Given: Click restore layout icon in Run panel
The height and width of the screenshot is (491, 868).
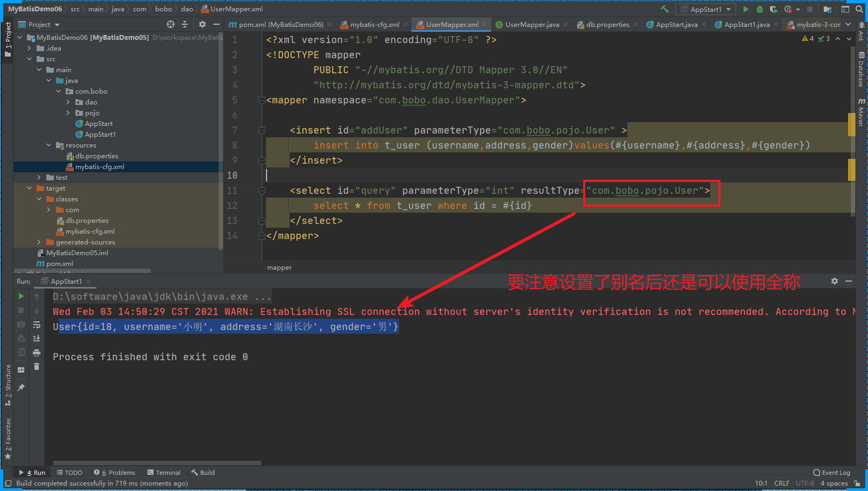Looking at the screenshot, I should (x=21, y=370).
